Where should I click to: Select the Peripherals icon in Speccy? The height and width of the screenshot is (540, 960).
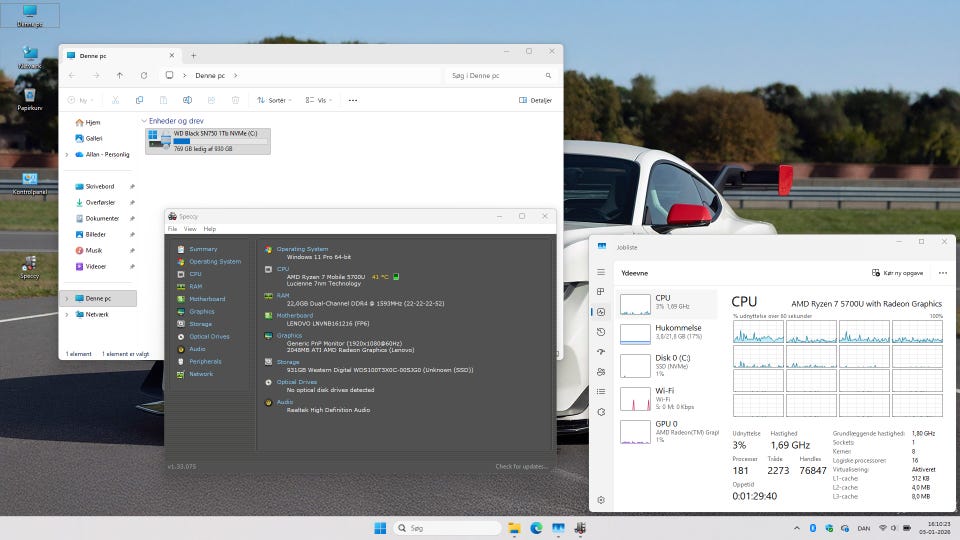click(x=181, y=361)
